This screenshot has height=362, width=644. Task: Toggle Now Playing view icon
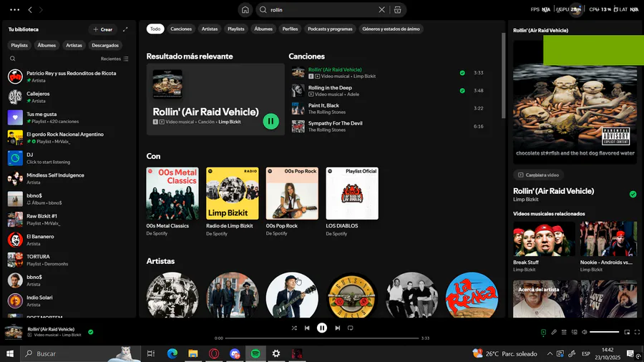543,332
